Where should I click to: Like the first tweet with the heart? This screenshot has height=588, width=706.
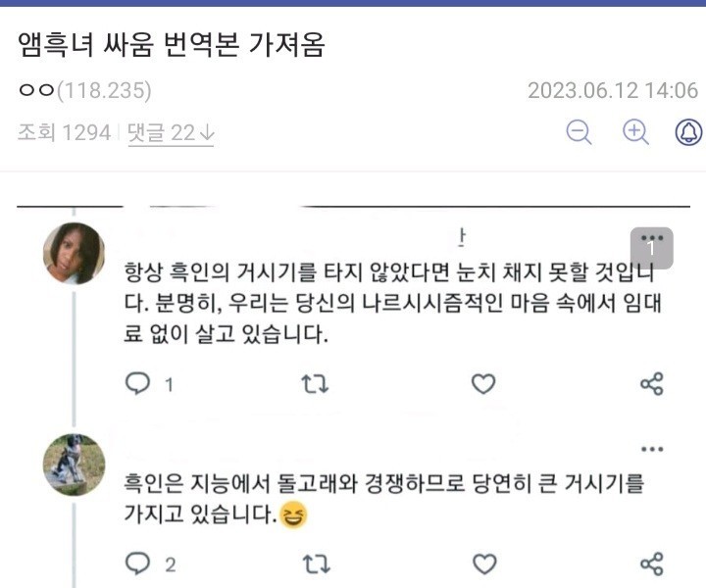click(483, 384)
